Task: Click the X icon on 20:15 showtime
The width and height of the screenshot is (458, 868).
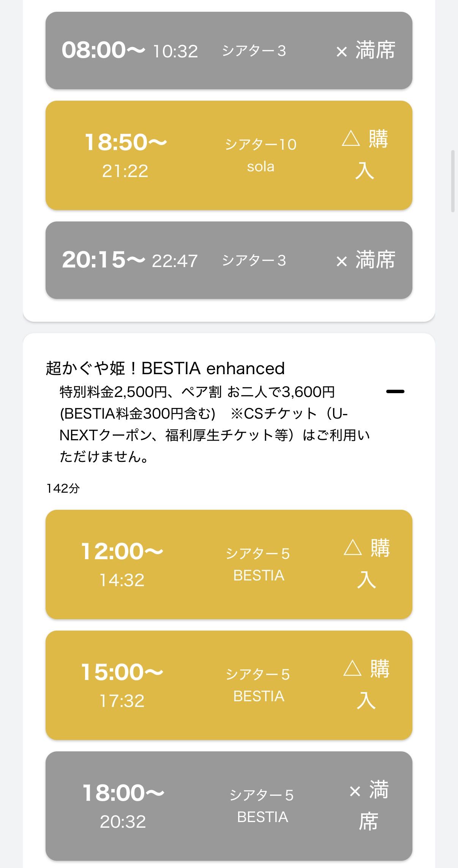Action: click(342, 261)
